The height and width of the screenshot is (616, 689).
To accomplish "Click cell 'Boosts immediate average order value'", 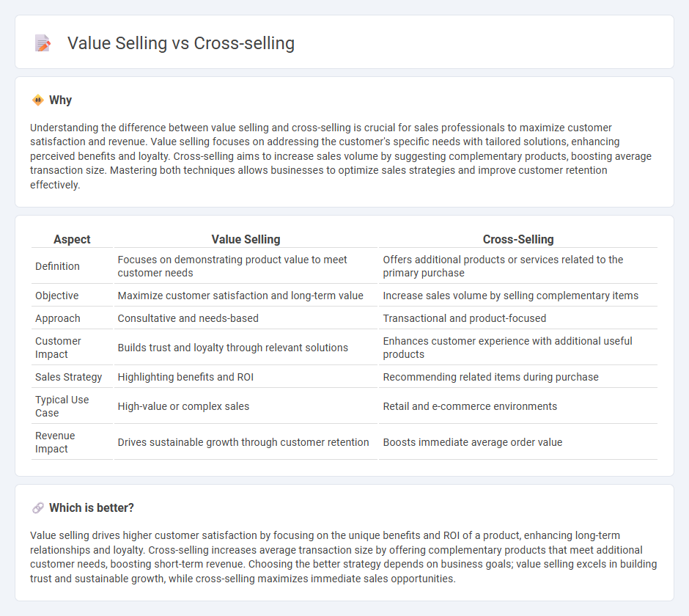I will pos(518,442).
